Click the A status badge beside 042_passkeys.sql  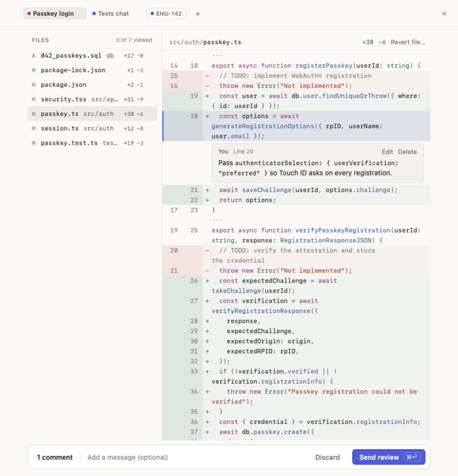tap(34, 55)
